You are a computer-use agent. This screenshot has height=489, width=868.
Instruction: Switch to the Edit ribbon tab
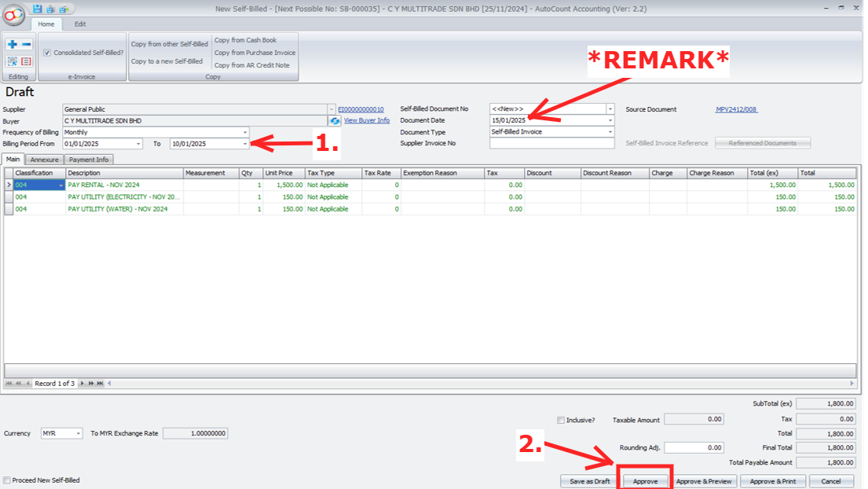80,24
